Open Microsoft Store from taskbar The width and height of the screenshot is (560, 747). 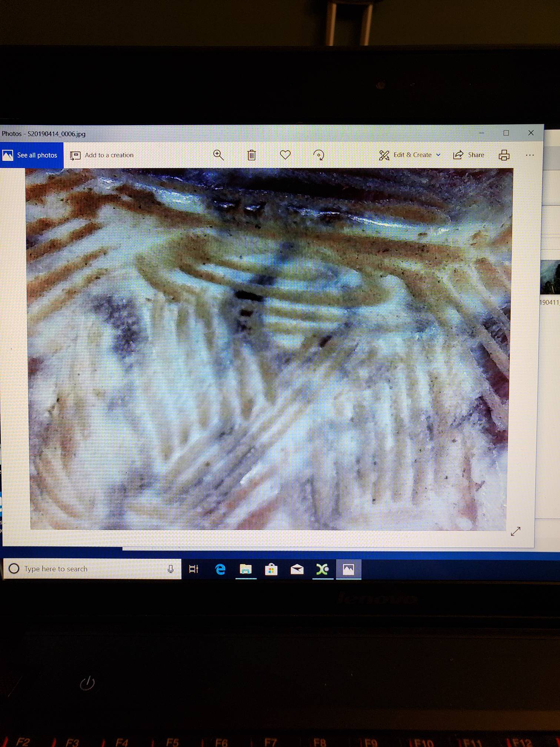[x=271, y=569]
